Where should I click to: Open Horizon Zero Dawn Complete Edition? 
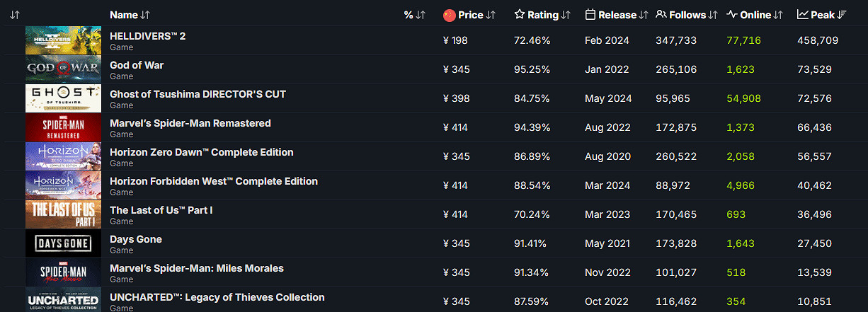pyautogui.click(x=201, y=152)
